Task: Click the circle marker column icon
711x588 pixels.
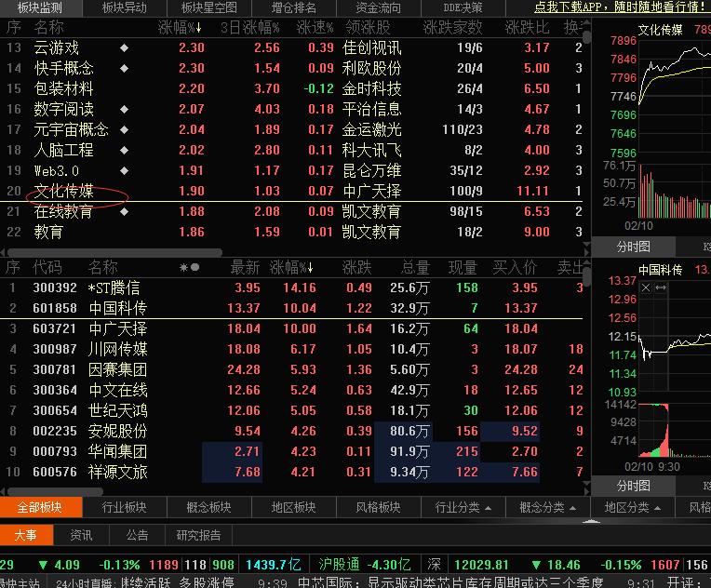Action: (x=195, y=267)
